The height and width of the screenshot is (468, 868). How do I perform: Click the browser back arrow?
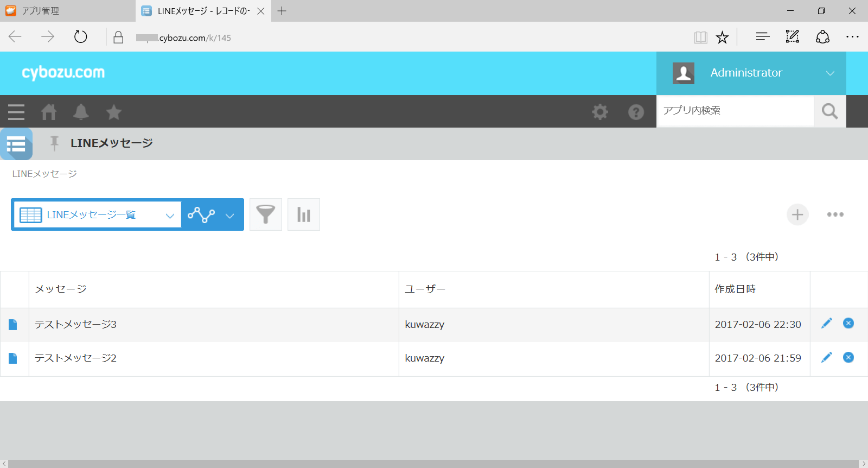(x=15, y=37)
